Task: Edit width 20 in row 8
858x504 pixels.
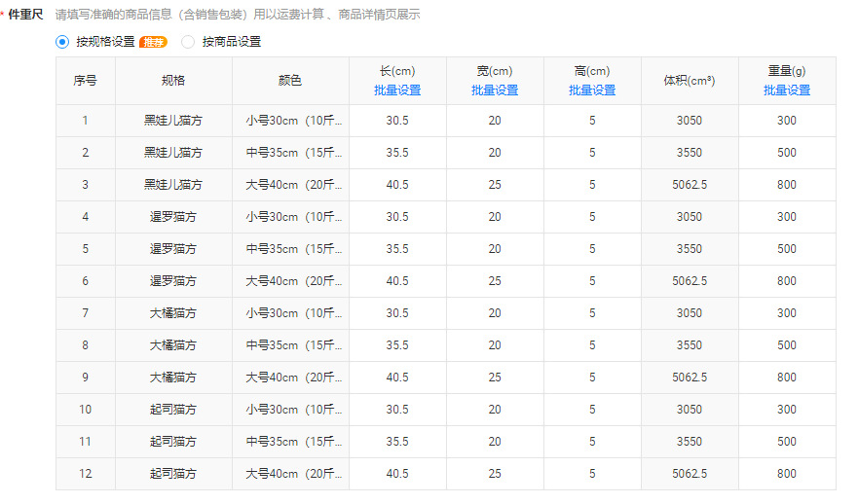Action: [495, 345]
